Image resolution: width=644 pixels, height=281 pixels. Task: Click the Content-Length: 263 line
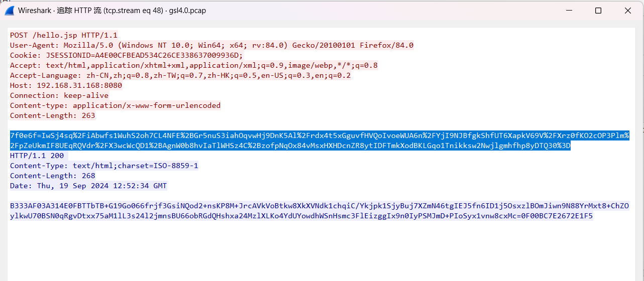coord(53,115)
